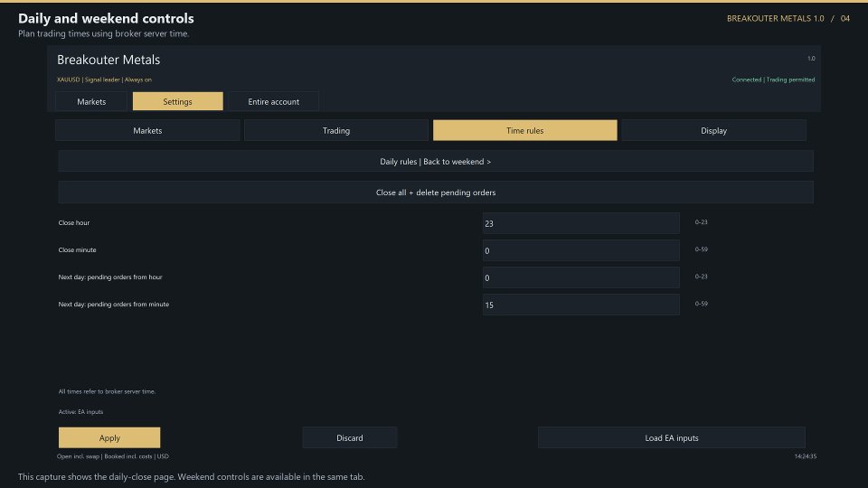Click the Breakouter Metals panel title
Image resolution: width=868 pixels, height=488 pixels.
coord(108,60)
